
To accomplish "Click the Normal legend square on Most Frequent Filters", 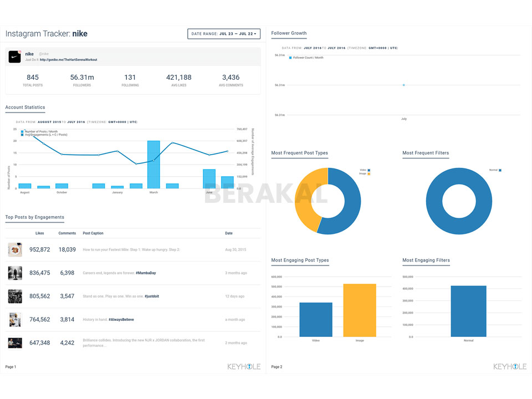I will 500,170.
